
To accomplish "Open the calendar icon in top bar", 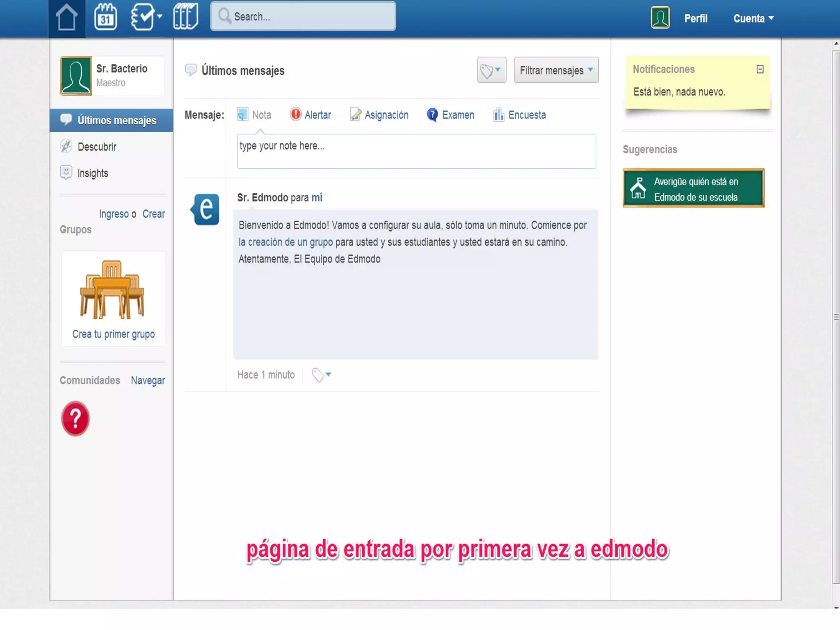I will point(105,17).
